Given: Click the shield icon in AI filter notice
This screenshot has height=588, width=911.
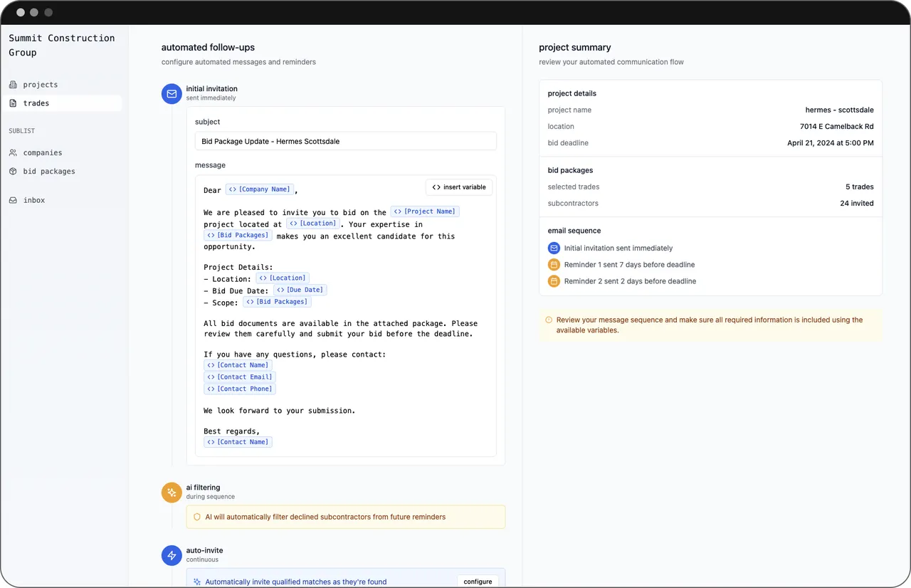Looking at the screenshot, I should (197, 517).
